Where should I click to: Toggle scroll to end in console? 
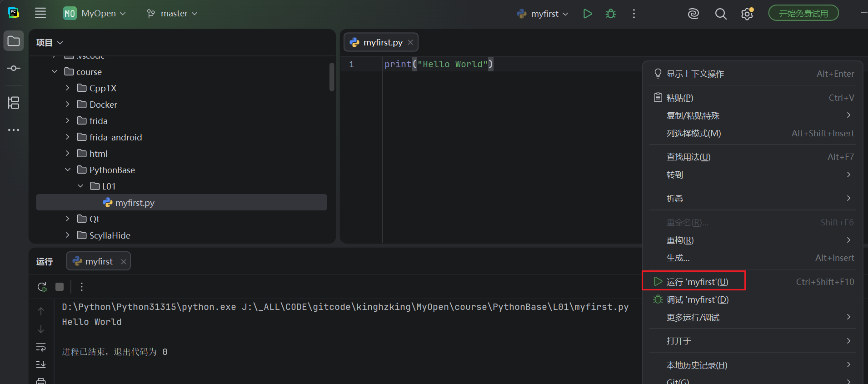pos(41,364)
